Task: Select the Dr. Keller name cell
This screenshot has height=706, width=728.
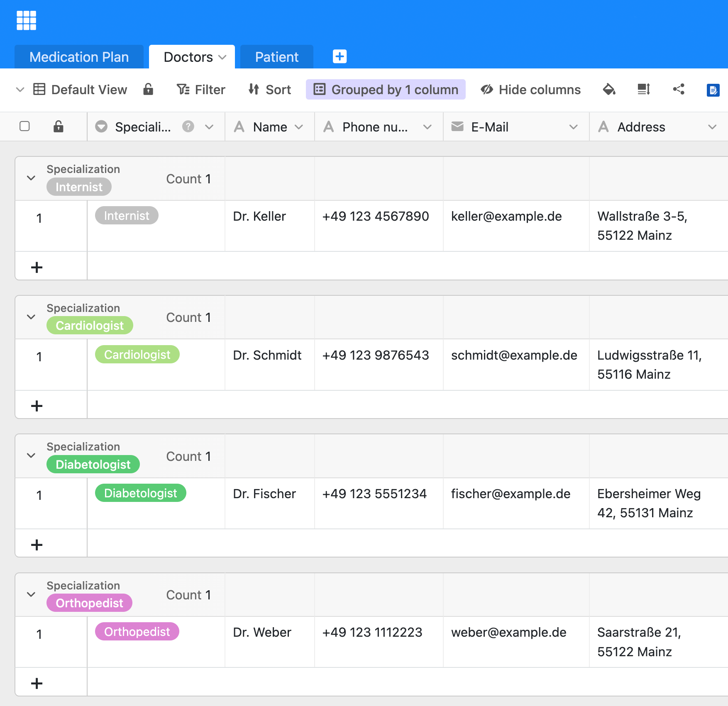Action: click(270, 226)
